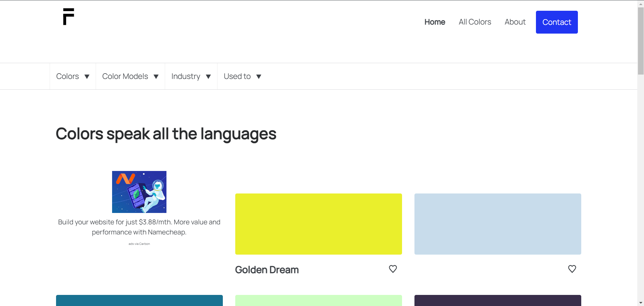This screenshot has width=644, height=306.
Task: Open the Golden Dream title link
Action: pos(267,270)
